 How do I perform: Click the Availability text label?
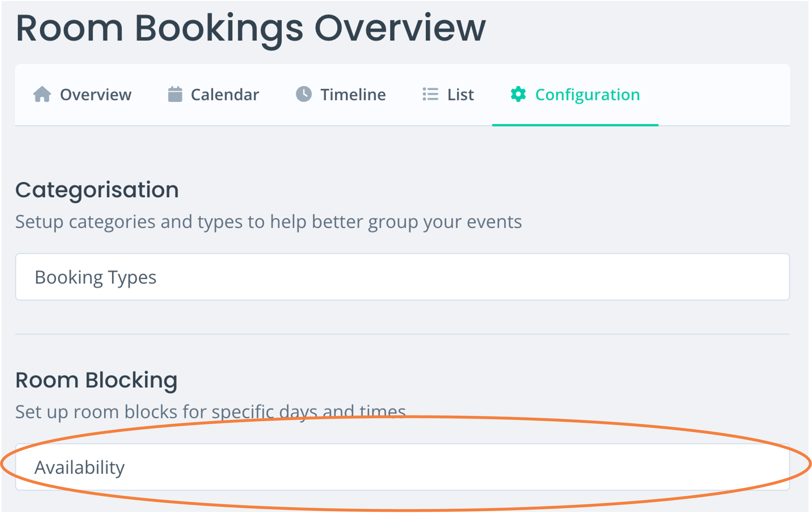point(80,468)
